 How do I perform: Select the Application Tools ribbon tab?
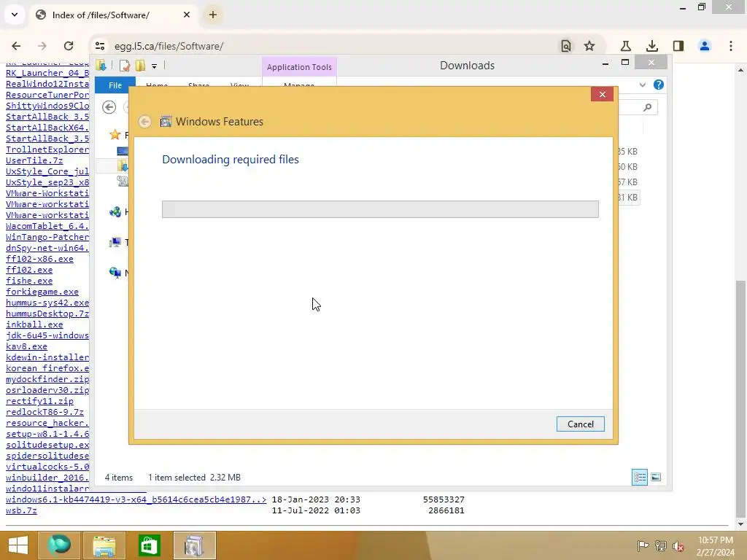pos(299,67)
